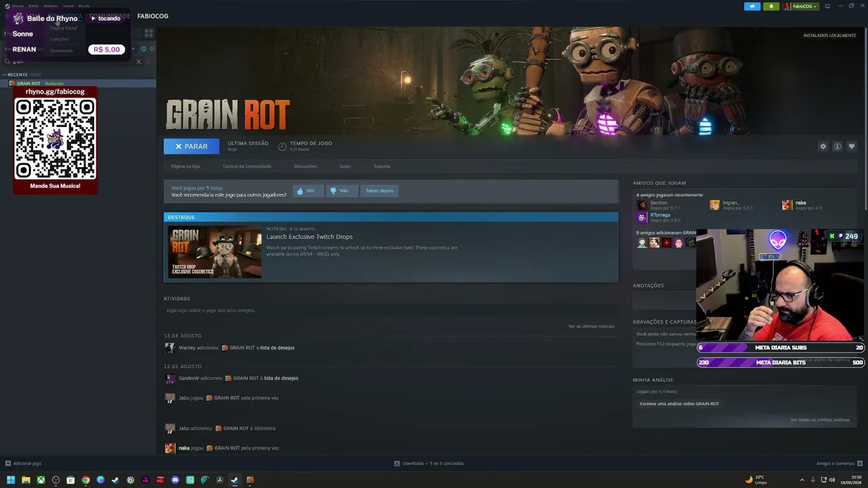Open naka's avatar in activity feed
The height and width of the screenshot is (488, 868).
click(x=170, y=448)
